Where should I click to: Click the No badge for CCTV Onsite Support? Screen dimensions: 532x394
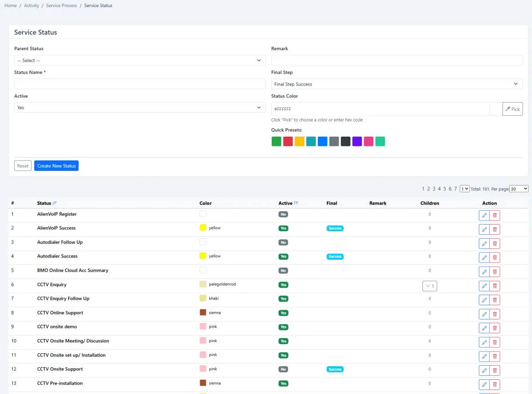pos(283,370)
